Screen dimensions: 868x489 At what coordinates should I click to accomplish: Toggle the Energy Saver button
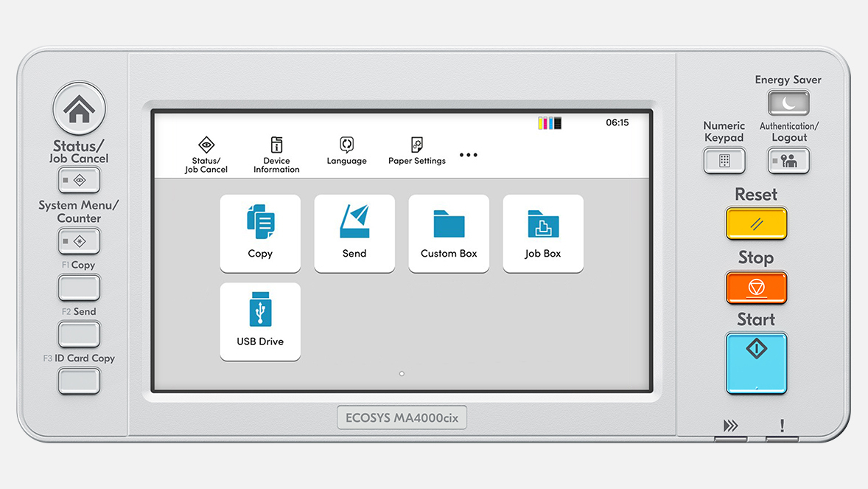[788, 103]
